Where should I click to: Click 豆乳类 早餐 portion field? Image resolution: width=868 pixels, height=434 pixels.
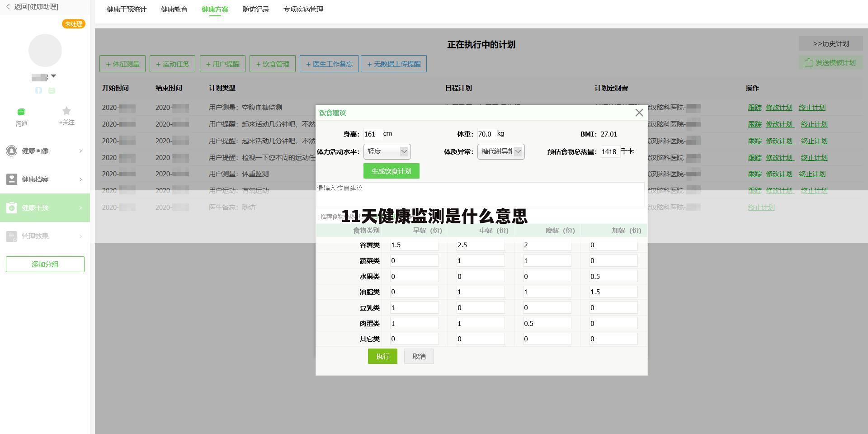(x=414, y=307)
